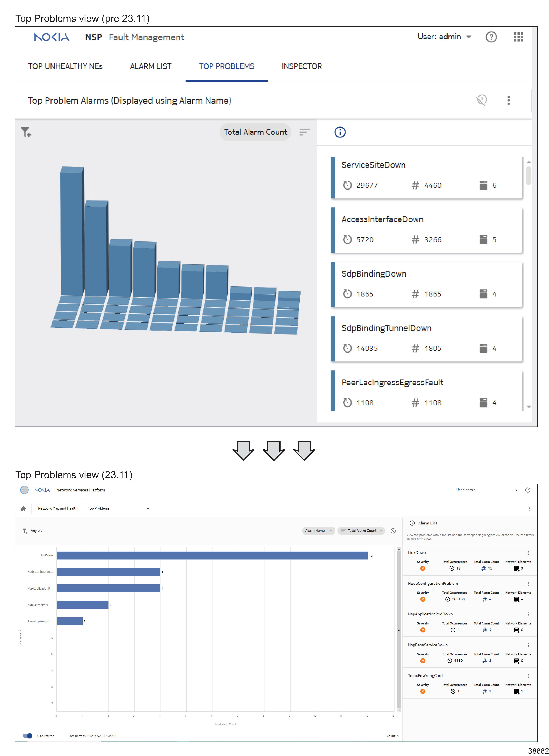This screenshot has width=549, height=756.
Task: Open NspApplicationPodDown card three-dot menu
Action: 528,614
